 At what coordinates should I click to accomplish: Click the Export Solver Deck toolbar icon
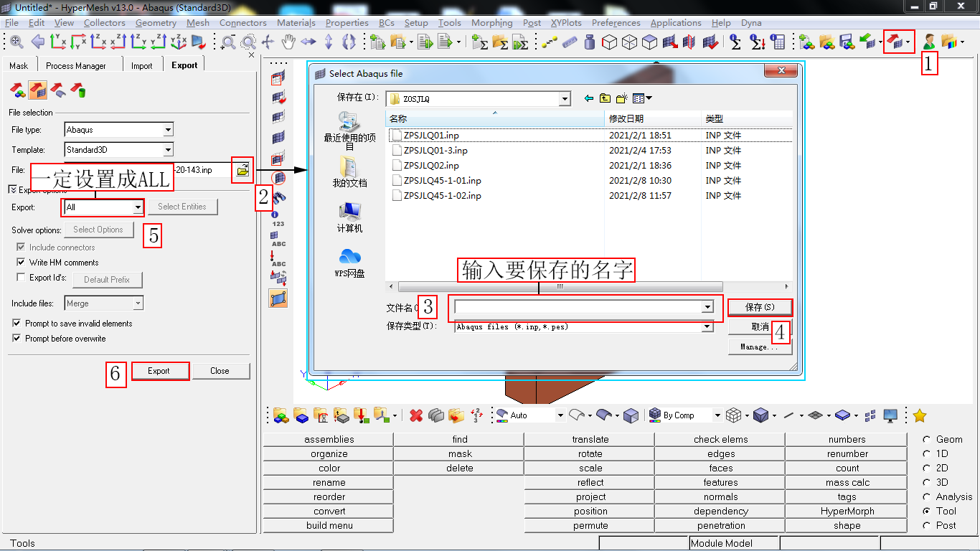tap(893, 42)
